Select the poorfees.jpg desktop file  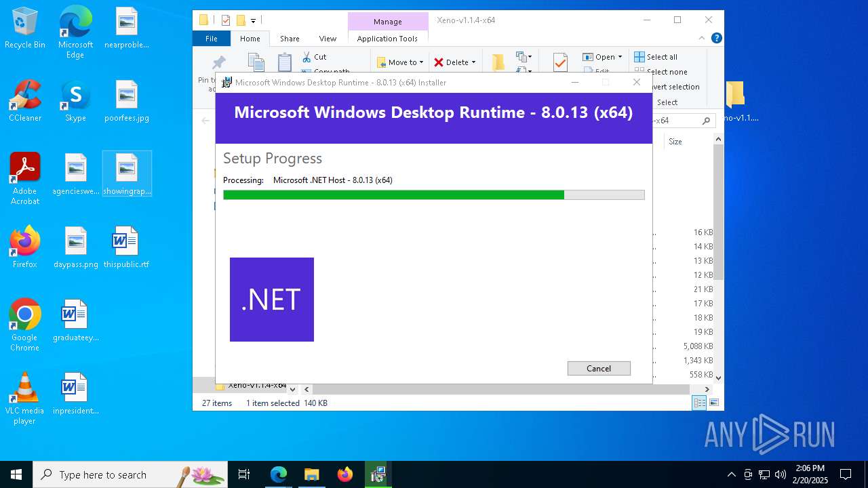(x=127, y=102)
